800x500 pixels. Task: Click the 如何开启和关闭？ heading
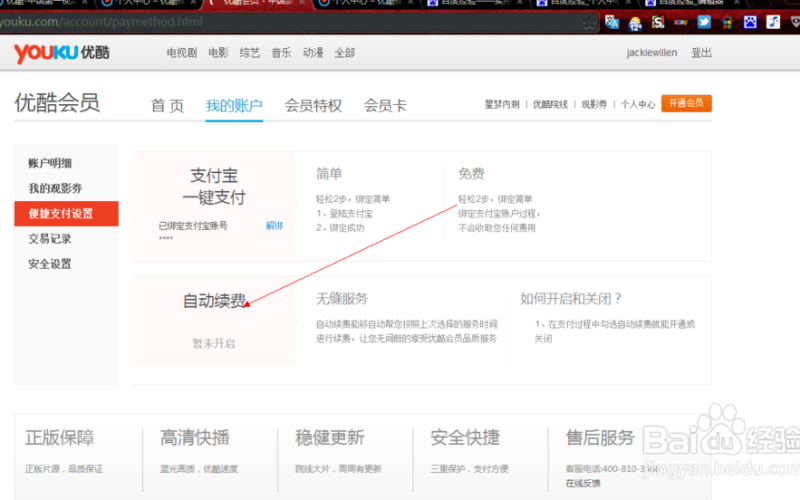click(x=571, y=298)
